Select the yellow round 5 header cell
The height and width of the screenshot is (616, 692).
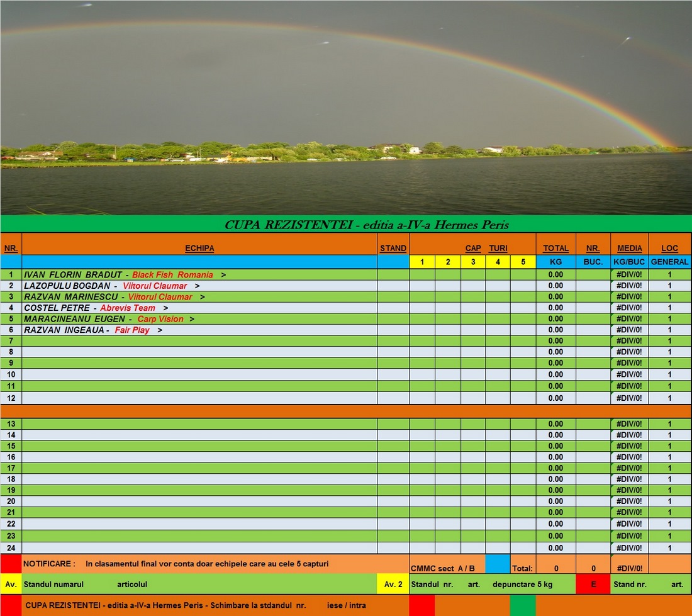click(523, 262)
